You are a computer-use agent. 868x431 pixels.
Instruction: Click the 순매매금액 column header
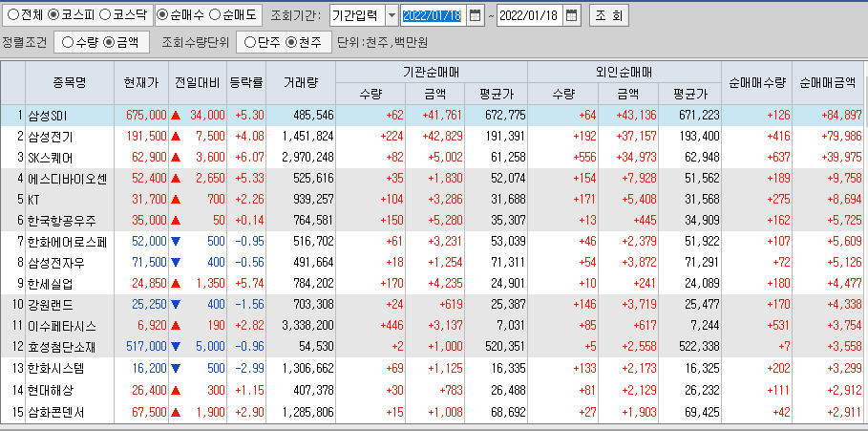(x=828, y=83)
